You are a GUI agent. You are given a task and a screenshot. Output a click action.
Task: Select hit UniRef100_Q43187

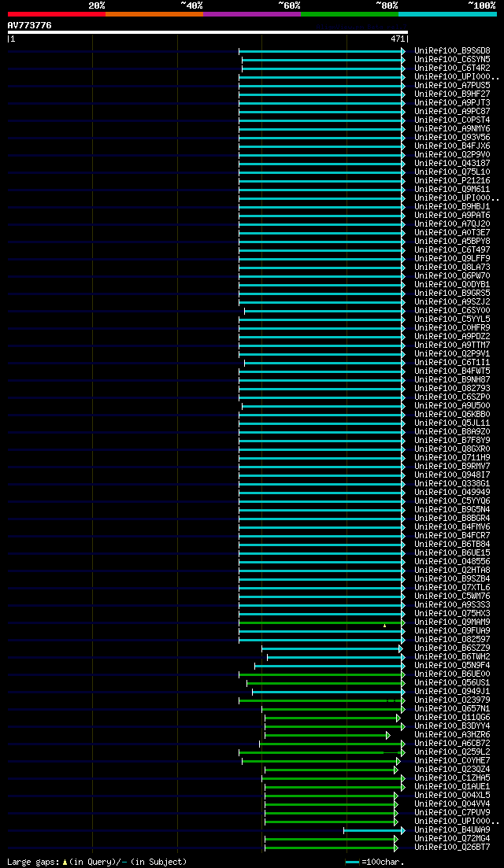[x=452, y=164]
